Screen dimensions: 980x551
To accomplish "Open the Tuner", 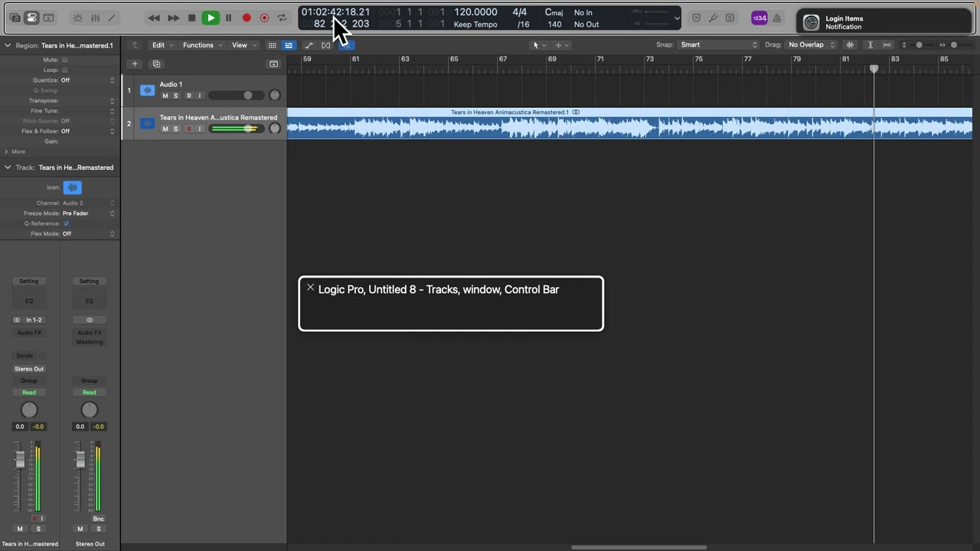I will [x=713, y=18].
